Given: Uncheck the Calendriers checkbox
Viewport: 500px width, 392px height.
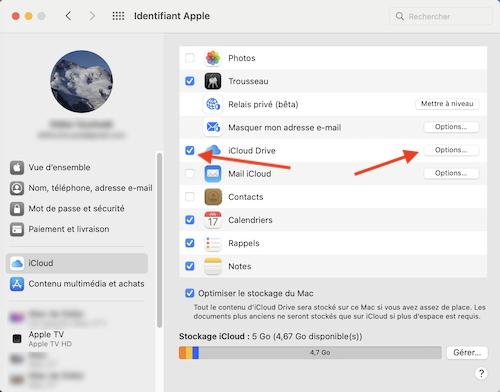Looking at the screenshot, I should 190,220.
